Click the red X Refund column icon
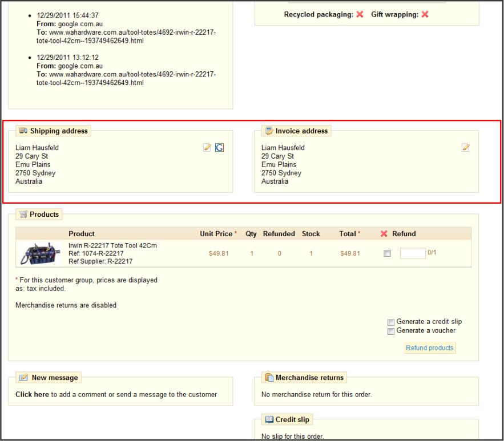Screen dimensions: 504x441 tap(384, 233)
